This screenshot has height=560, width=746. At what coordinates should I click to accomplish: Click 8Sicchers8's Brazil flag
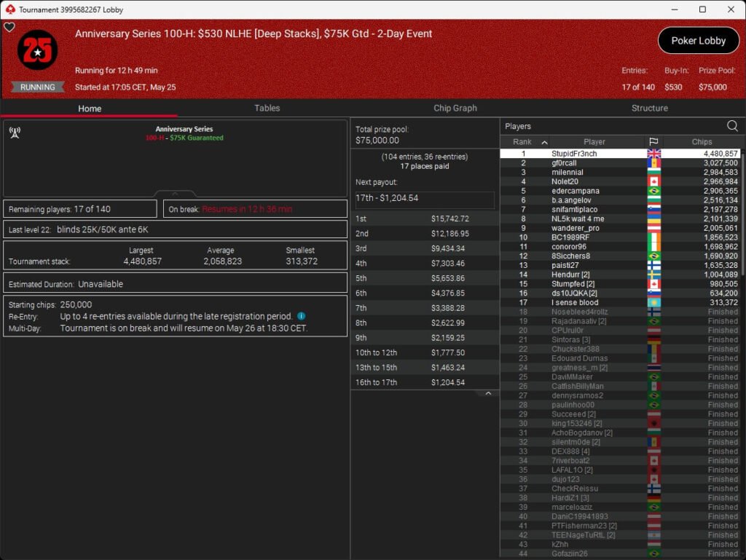(x=653, y=256)
